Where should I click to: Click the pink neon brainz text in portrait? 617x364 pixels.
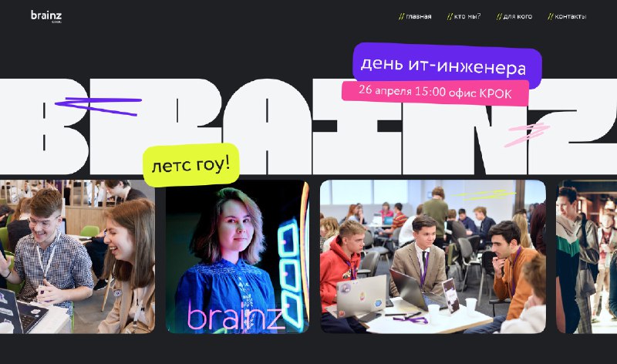235,315
